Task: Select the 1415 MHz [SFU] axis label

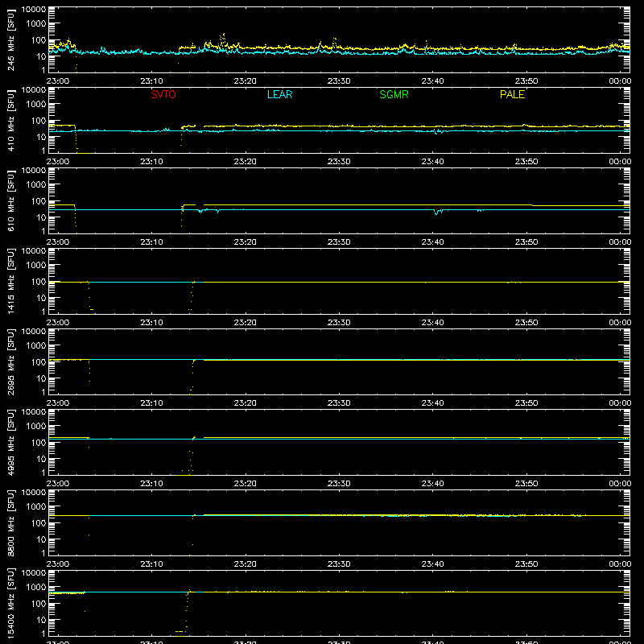Action: point(11,281)
